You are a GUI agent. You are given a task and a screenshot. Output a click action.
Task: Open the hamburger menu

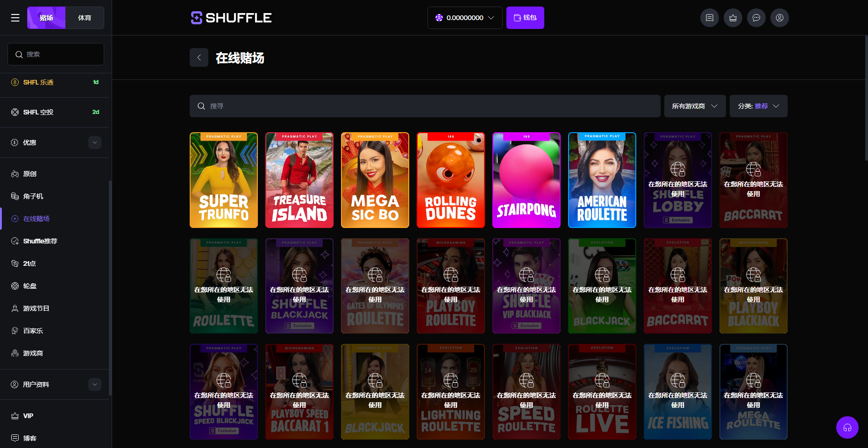(15, 18)
